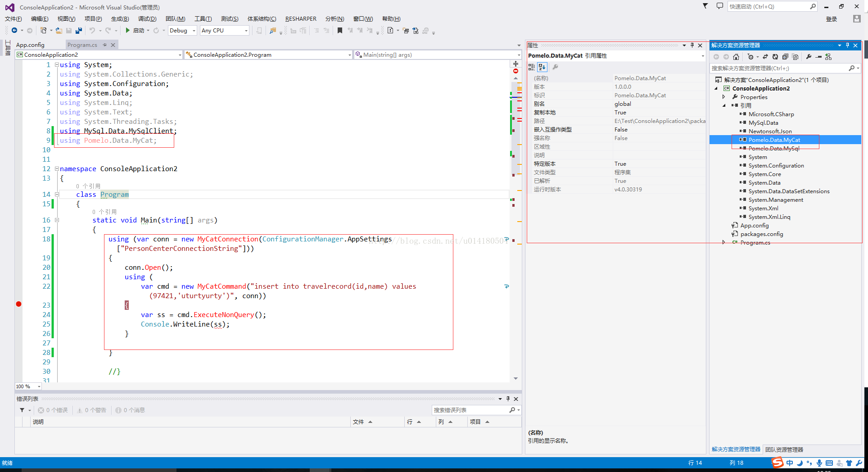Click the Find in Files toolbar icon
Screen dimensions: 868x472
272,30
